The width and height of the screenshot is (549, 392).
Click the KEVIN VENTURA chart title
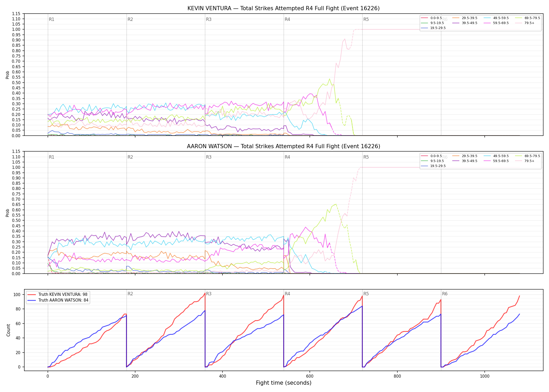(283, 8)
